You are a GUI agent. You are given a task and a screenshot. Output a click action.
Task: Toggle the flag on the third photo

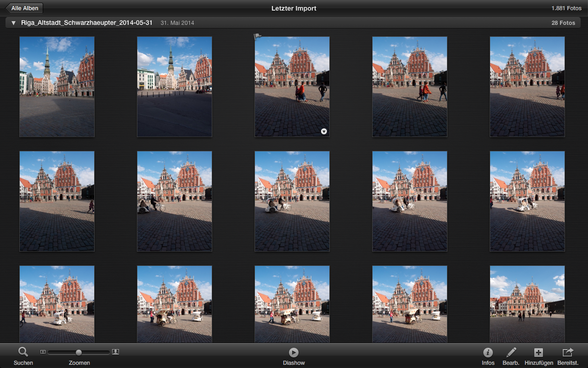coord(258,36)
